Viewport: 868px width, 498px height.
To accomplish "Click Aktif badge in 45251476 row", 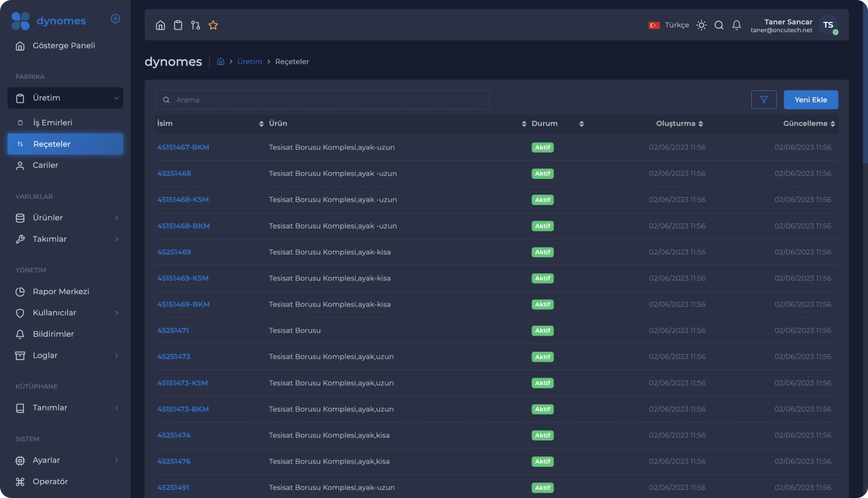I will tap(542, 462).
